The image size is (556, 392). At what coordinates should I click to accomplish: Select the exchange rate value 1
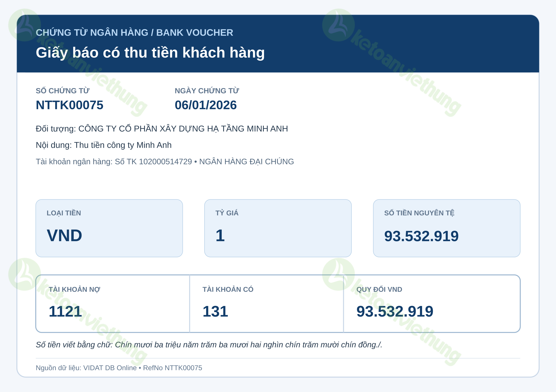click(220, 235)
